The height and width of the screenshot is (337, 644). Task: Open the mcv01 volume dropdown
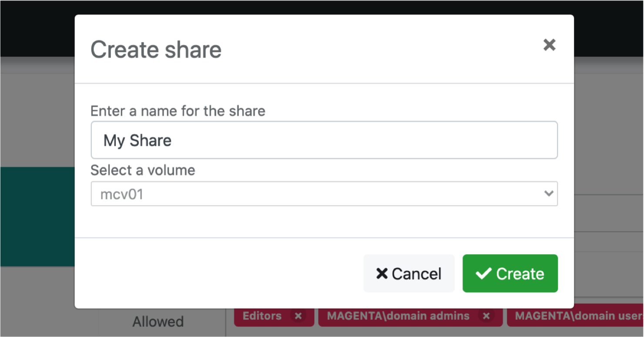click(x=324, y=194)
